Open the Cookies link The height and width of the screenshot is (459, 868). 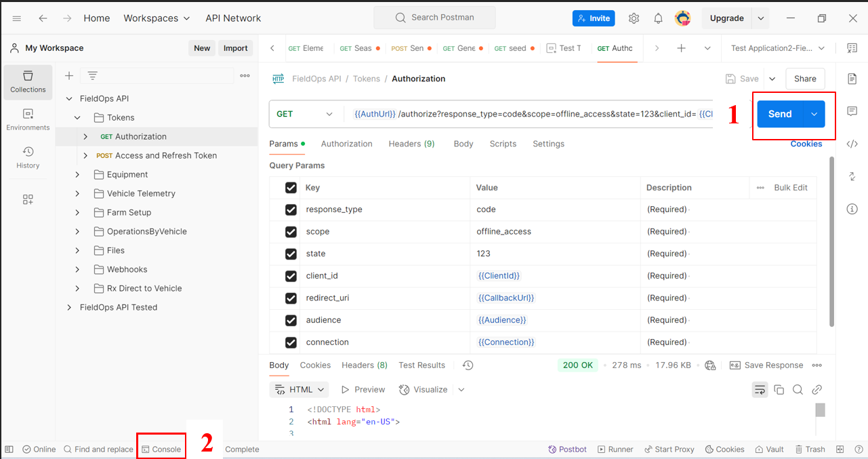[x=806, y=144]
